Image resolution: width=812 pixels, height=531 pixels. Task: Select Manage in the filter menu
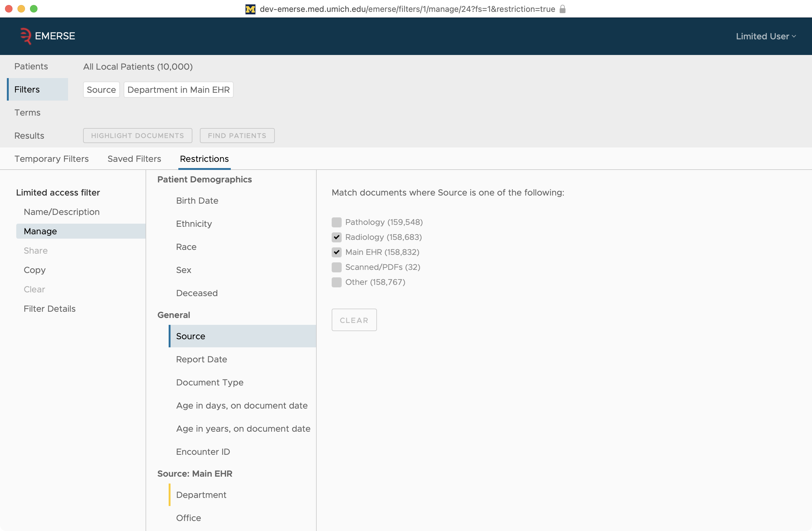pos(81,231)
